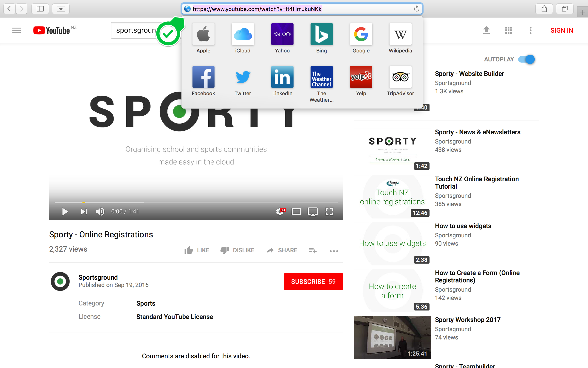The width and height of the screenshot is (588, 368).
Task: Open Sporty - News & eNewsletters thumbnail
Action: [x=392, y=150]
